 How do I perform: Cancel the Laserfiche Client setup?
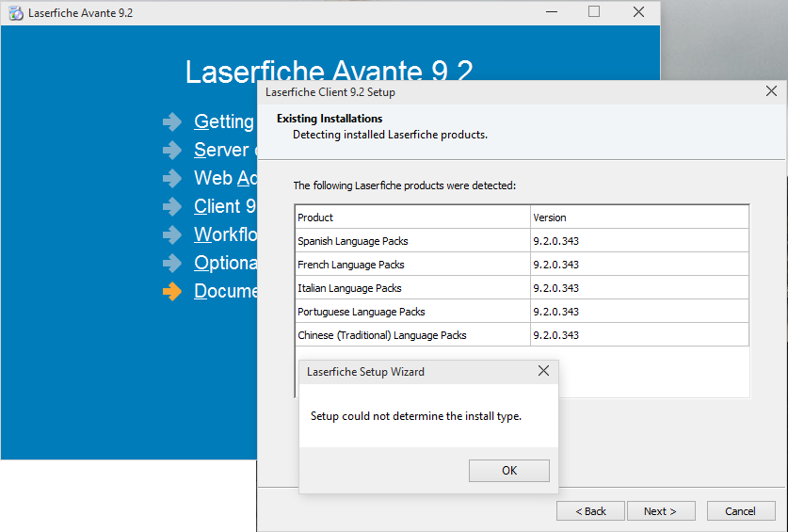[740, 511]
